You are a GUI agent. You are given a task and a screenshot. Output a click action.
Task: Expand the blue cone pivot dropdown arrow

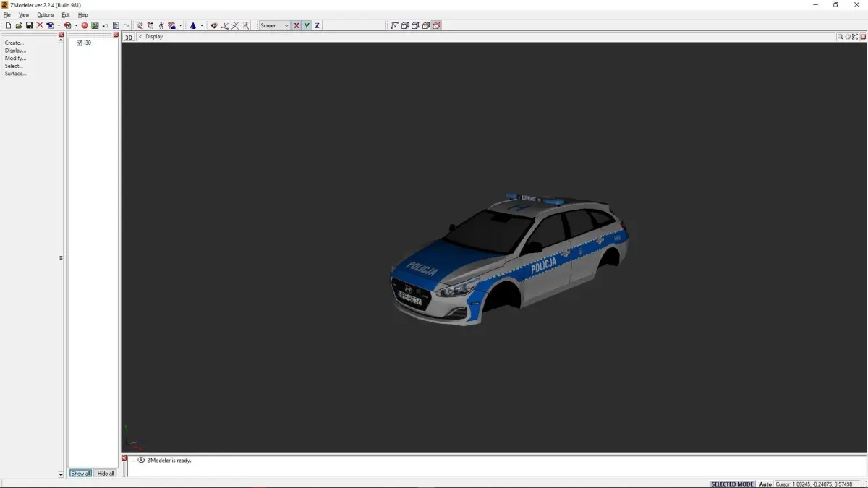click(x=202, y=25)
